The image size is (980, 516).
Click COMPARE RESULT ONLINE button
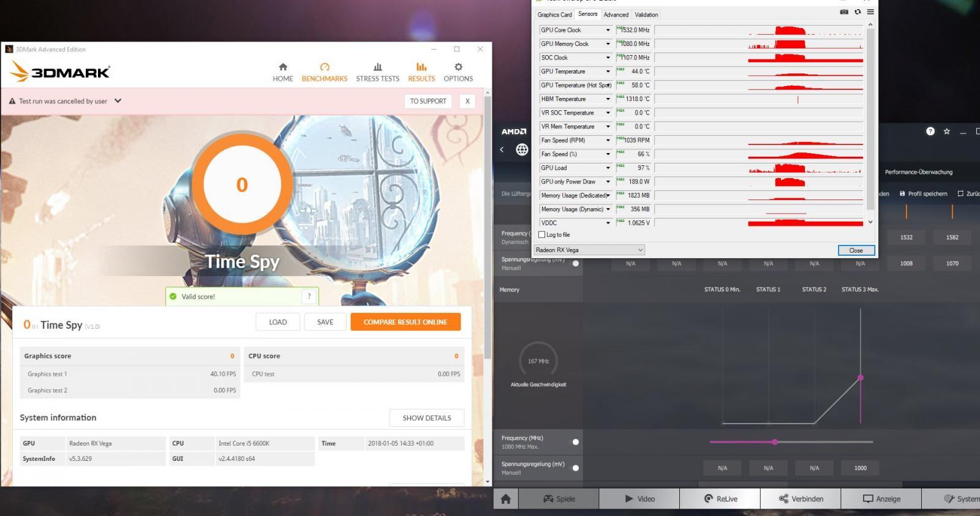tap(405, 322)
